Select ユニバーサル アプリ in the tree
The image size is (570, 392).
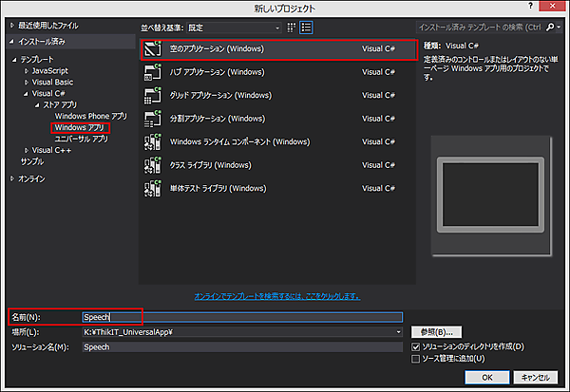pos(82,140)
